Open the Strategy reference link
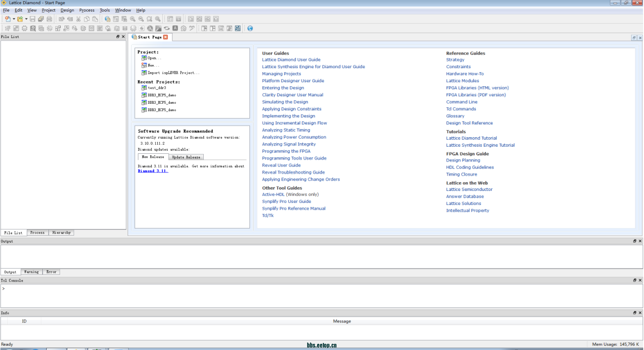 [x=455, y=60]
